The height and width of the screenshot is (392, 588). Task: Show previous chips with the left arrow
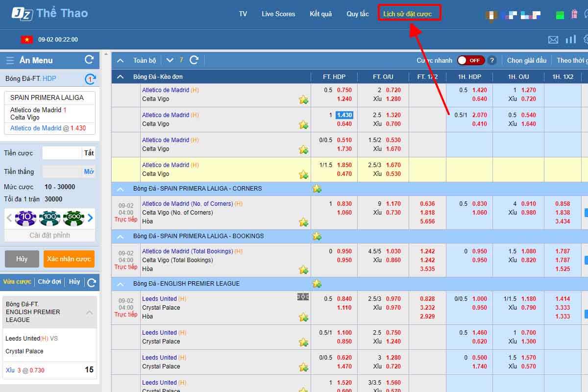tap(9, 218)
